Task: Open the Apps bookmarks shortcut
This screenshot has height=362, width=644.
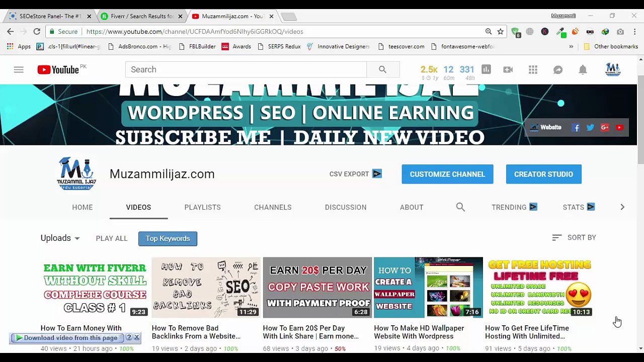Action: point(19,46)
